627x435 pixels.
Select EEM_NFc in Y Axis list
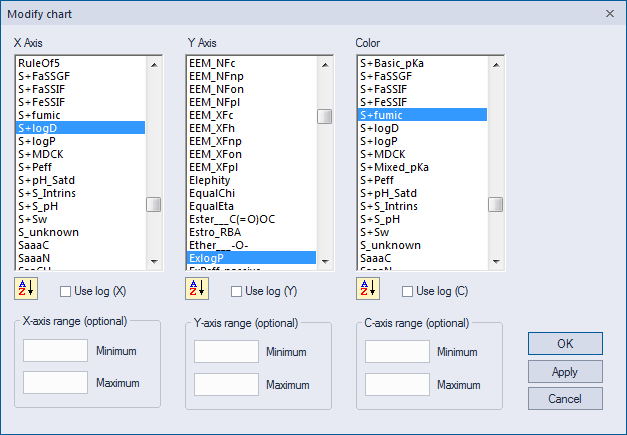click(x=252, y=63)
